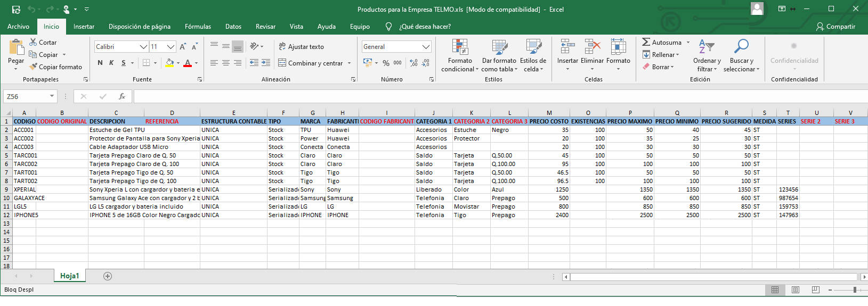Click Combinar y centrar button

pyautogui.click(x=311, y=63)
